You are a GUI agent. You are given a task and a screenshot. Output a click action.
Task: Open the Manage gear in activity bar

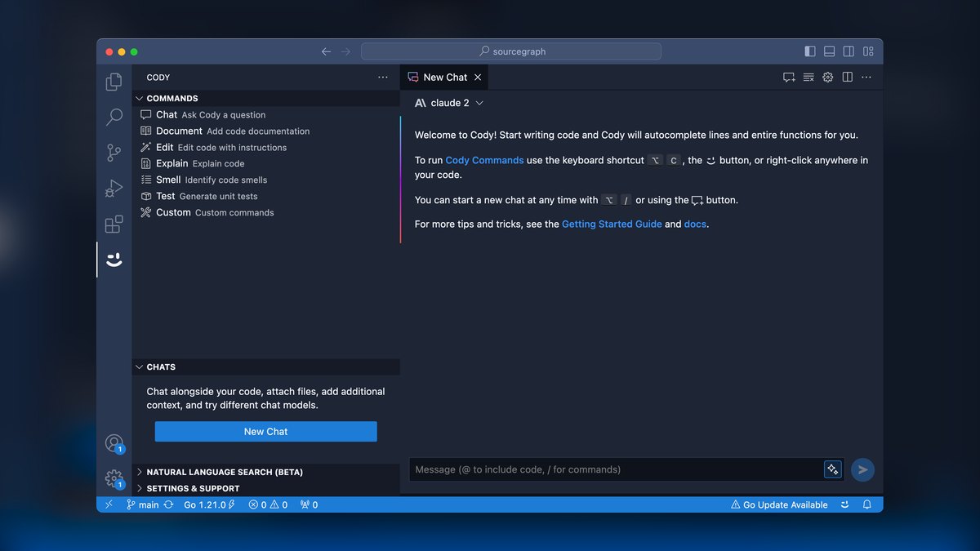pyautogui.click(x=114, y=479)
